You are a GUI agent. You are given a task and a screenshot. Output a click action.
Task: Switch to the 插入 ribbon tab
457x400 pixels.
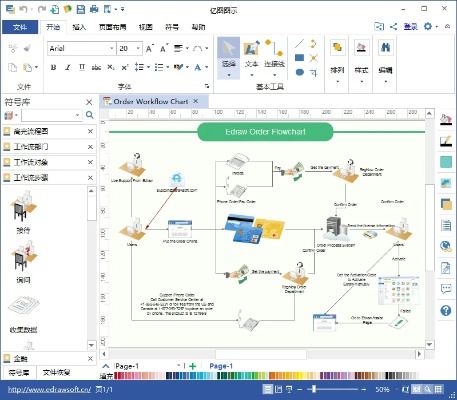coord(79,27)
